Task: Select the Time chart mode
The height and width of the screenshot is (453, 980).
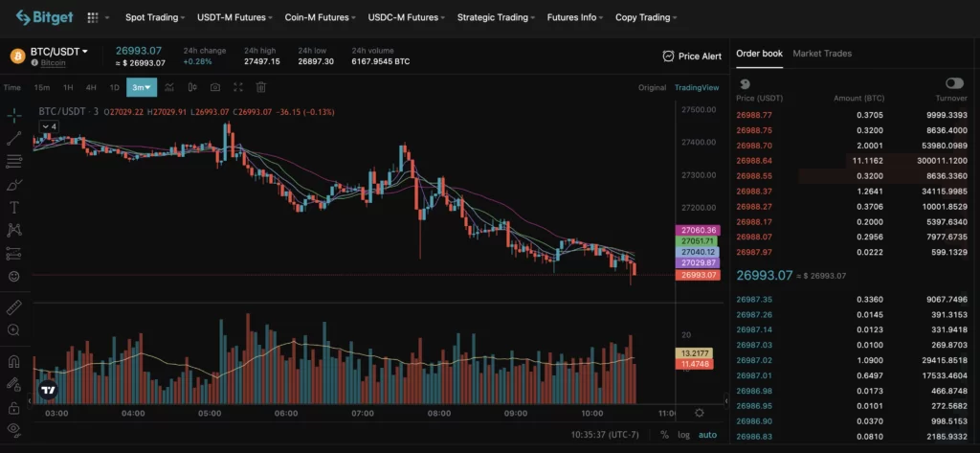Action: coord(11,87)
